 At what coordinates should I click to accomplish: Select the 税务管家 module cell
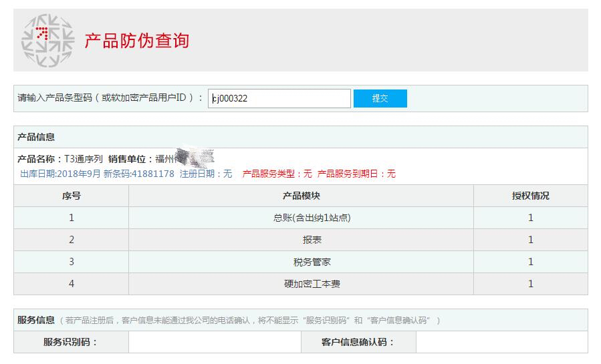(x=302, y=262)
